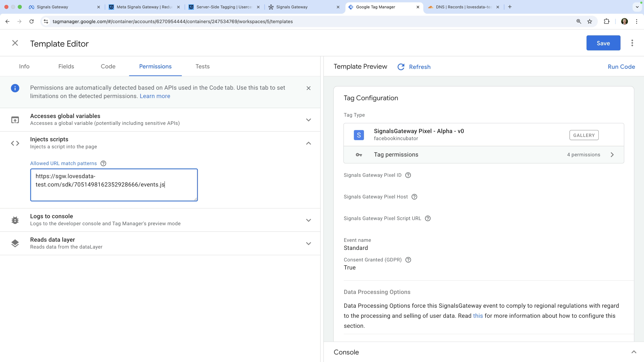The height and width of the screenshot is (362, 644).
Task: Click the key icon beside Tag permissions
Action: pos(359,155)
